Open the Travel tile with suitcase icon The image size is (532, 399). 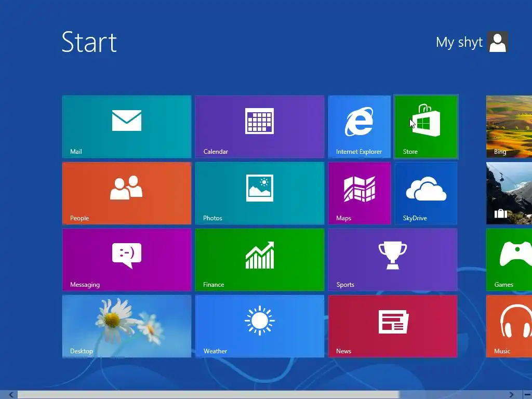point(509,193)
